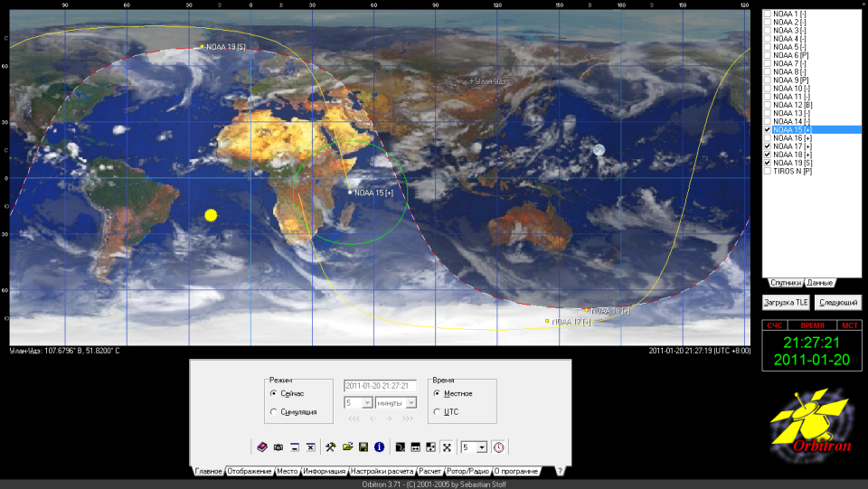Screen dimensions: 868x489
Task: Click the layout icon with horizontal arrows
Action: coord(415,447)
